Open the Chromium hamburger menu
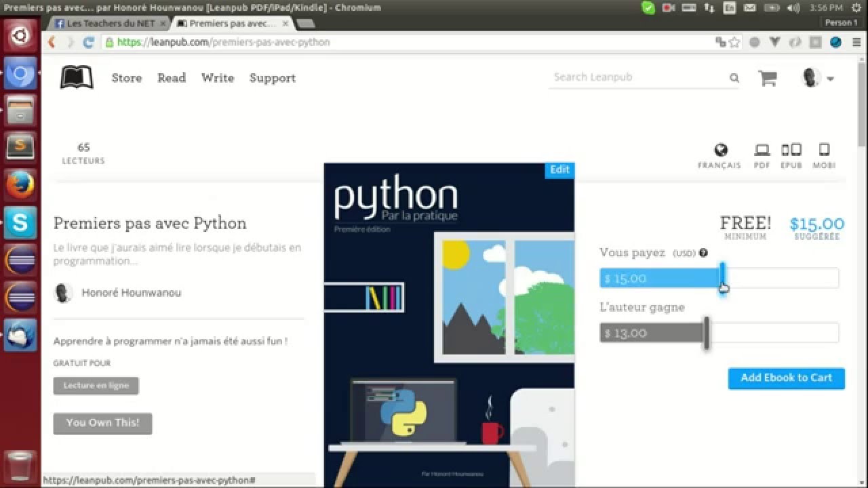The width and height of the screenshot is (868, 488). click(856, 42)
